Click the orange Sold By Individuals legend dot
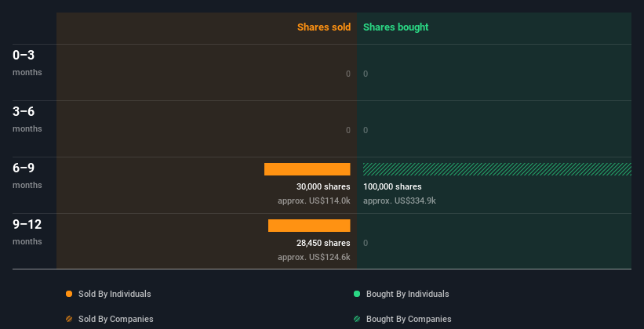The width and height of the screenshot is (644, 329). click(x=69, y=294)
